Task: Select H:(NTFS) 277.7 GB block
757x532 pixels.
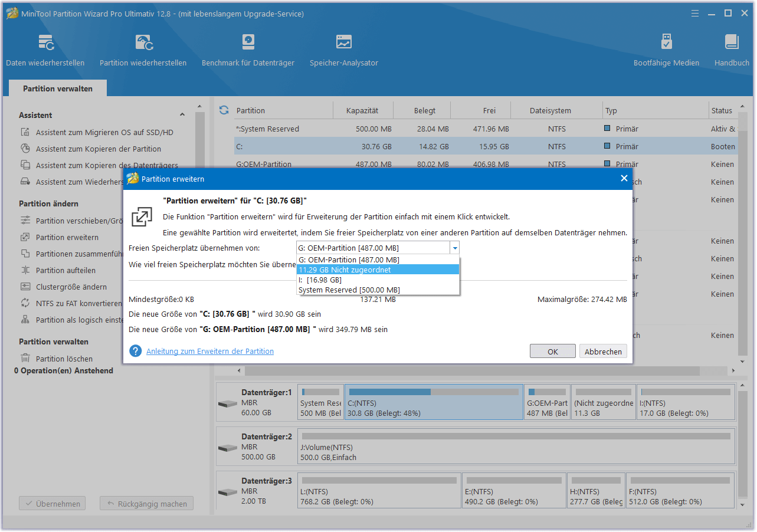Action: [x=596, y=491]
